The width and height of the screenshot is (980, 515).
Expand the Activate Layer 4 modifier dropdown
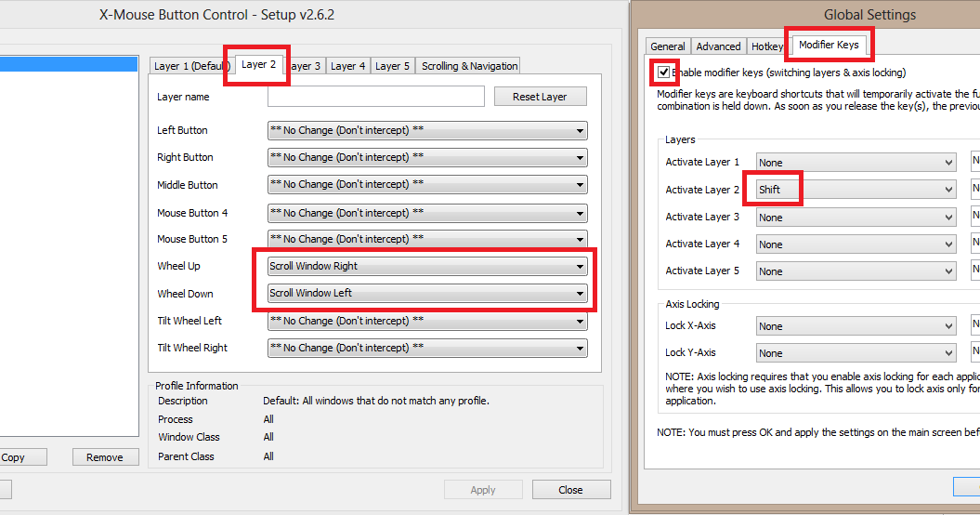point(856,244)
